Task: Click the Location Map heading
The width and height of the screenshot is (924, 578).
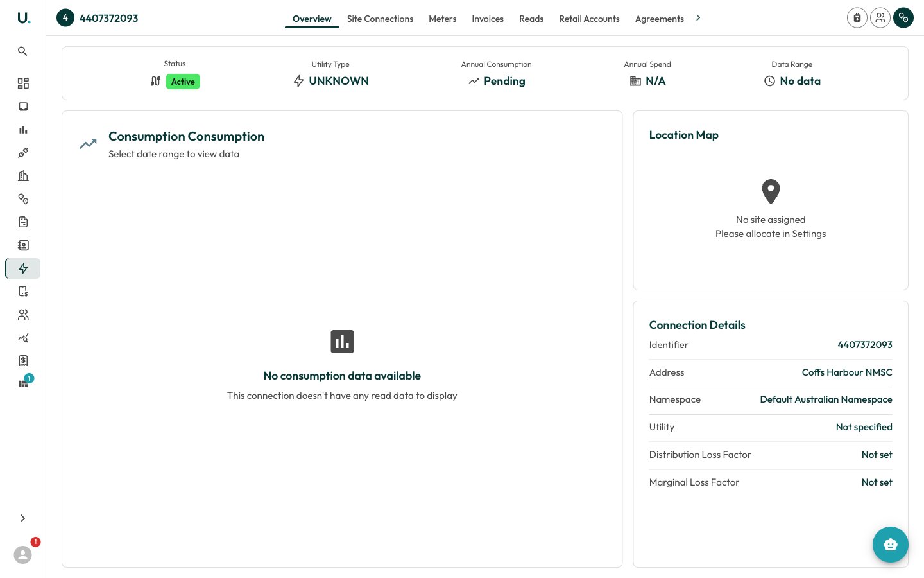Action: tap(684, 135)
